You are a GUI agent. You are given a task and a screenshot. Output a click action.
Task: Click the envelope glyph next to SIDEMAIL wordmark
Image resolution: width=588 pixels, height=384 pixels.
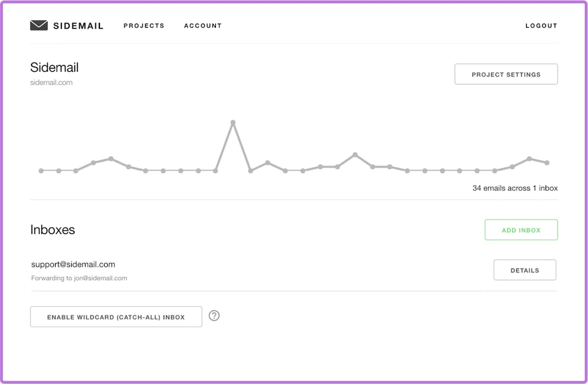click(x=38, y=25)
